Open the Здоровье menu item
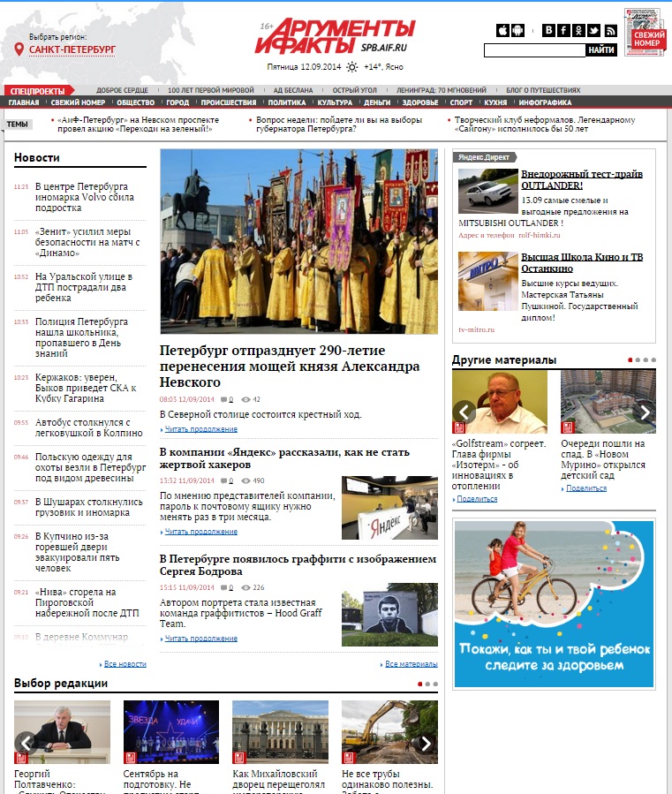Viewport: 672px width, 794px height. click(419, 102)
